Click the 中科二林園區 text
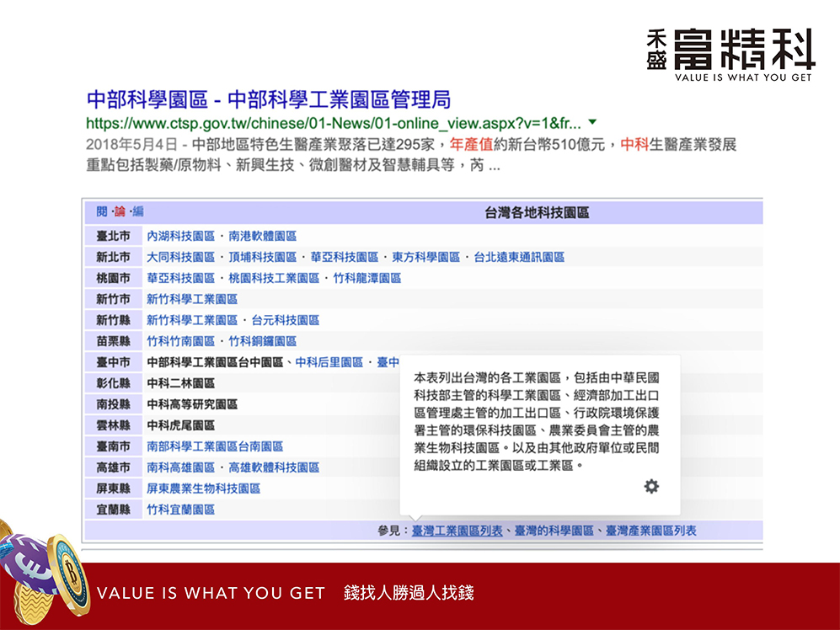The image size is (840, 630). [x=180, y=383]
